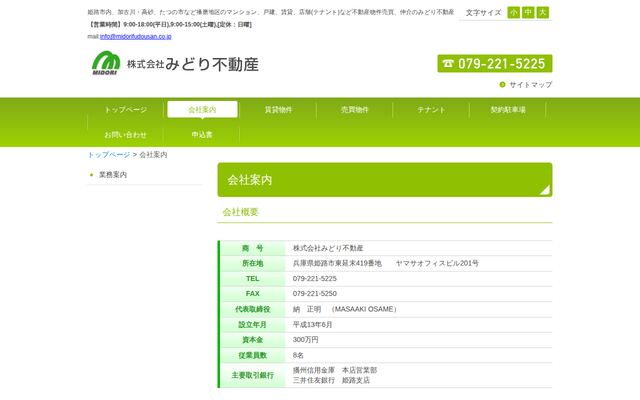Click the 会社概要 section heading
Viewport: 640px width, 400px height.
(x=240, y=212)
